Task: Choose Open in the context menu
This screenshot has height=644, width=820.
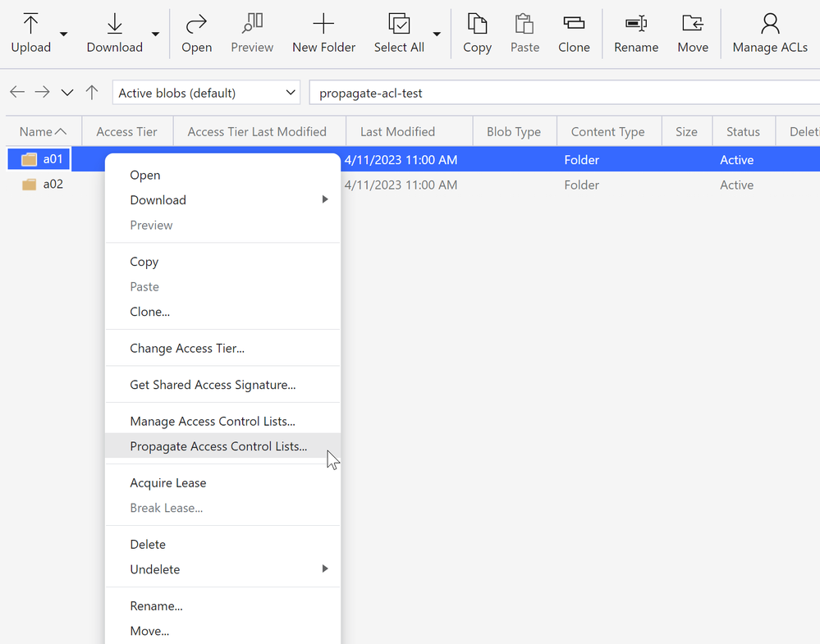Action: point(222,175)
